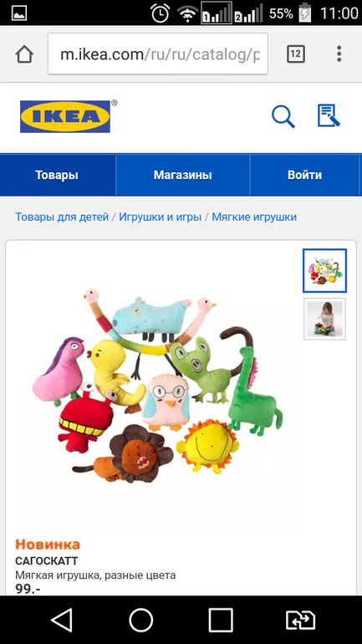Follow the Мягкие игрушки breadcrumb link
Screen dimensions: 362x644
[254, 217]
